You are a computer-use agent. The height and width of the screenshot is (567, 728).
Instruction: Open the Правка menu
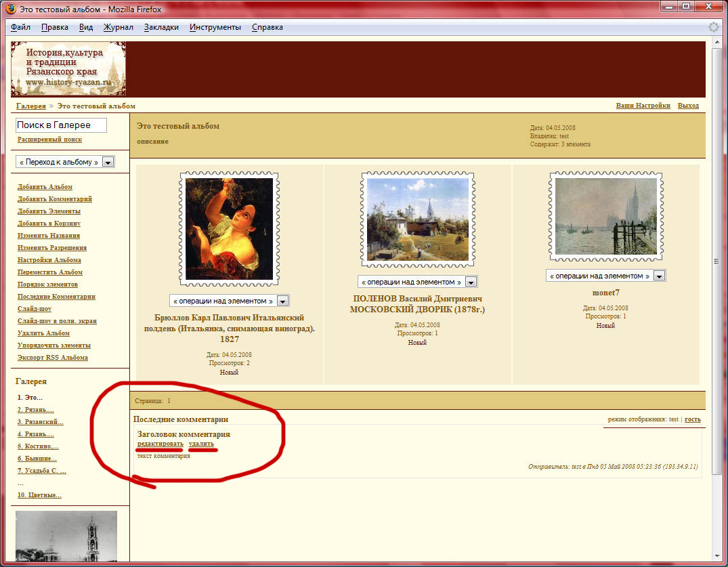pyautogui.click(x=55, y=27)
